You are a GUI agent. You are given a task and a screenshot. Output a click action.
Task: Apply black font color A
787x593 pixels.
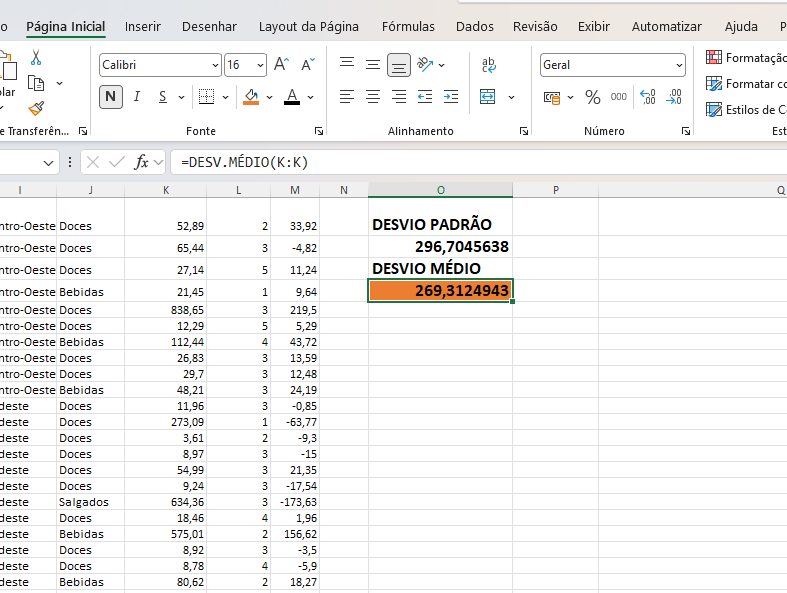(x=292, y=96)
